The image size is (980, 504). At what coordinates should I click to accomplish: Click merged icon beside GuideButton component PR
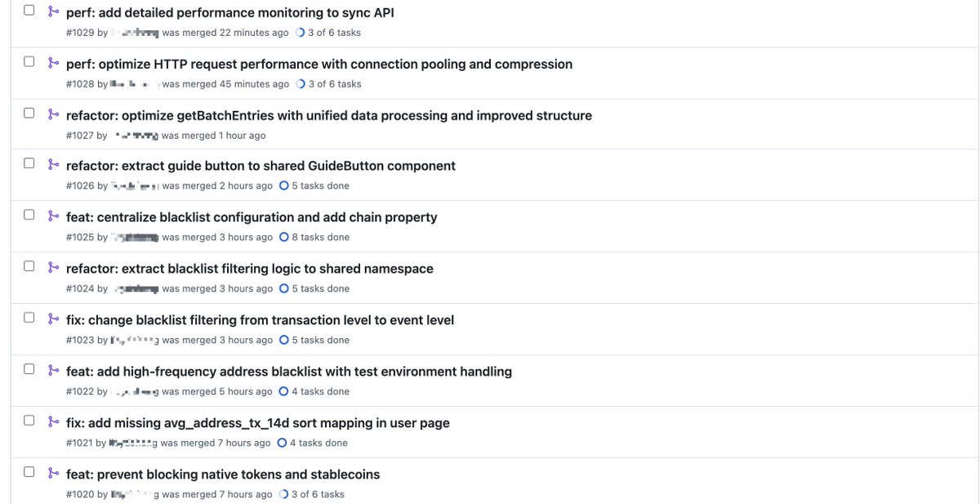click(53, 163)
